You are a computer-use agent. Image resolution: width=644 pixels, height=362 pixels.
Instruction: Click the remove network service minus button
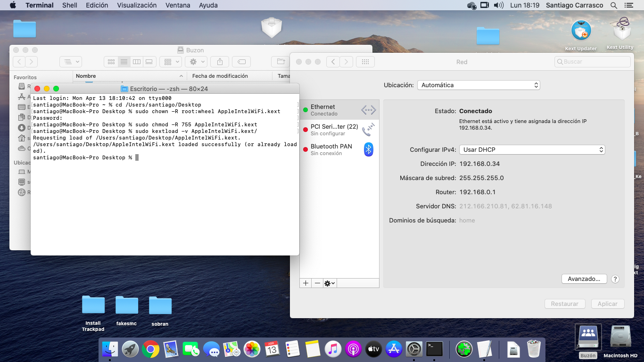pyautogui.click(x=317, y=283)
